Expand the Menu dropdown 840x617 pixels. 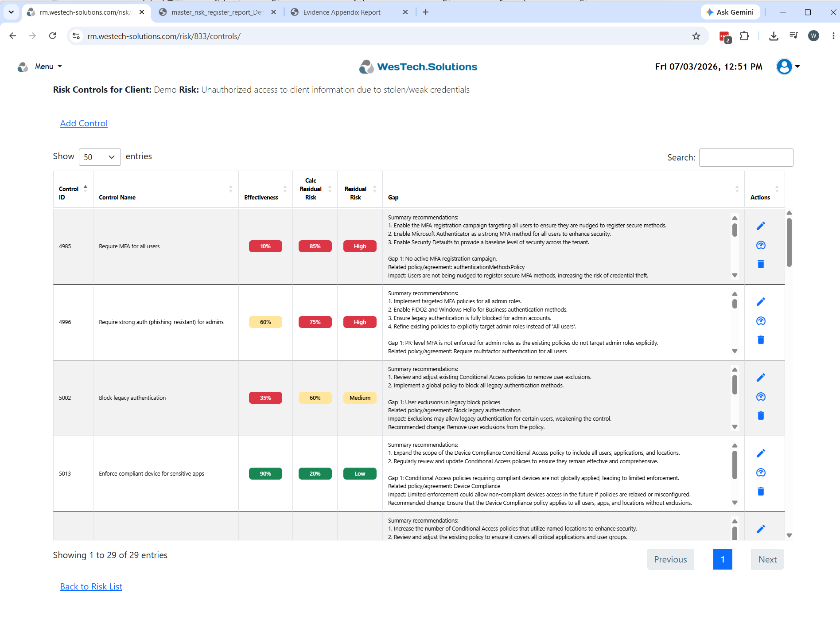[43, 66]
